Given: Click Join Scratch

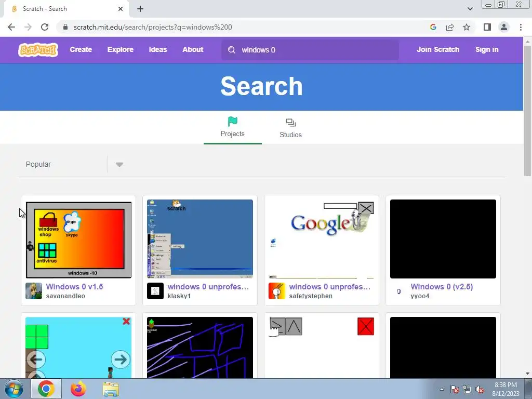Looking at the screenshot, I should [437, 49].
